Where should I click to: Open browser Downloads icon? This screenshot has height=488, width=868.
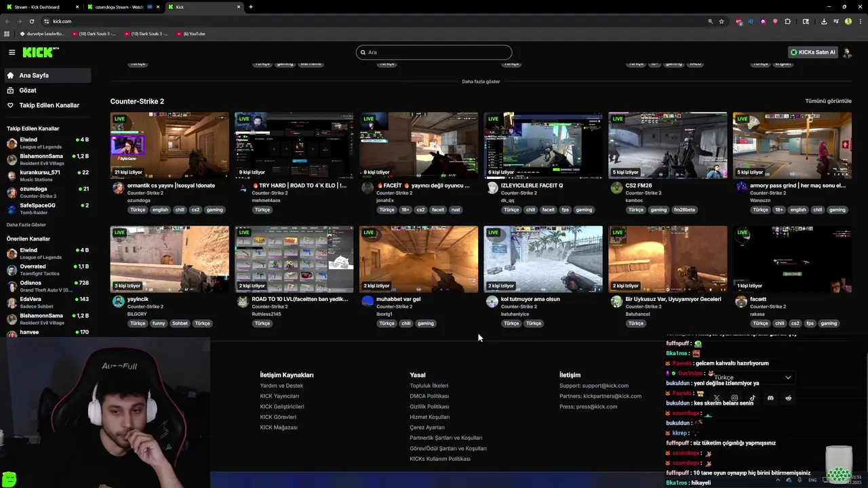click(x=823, y=21)
